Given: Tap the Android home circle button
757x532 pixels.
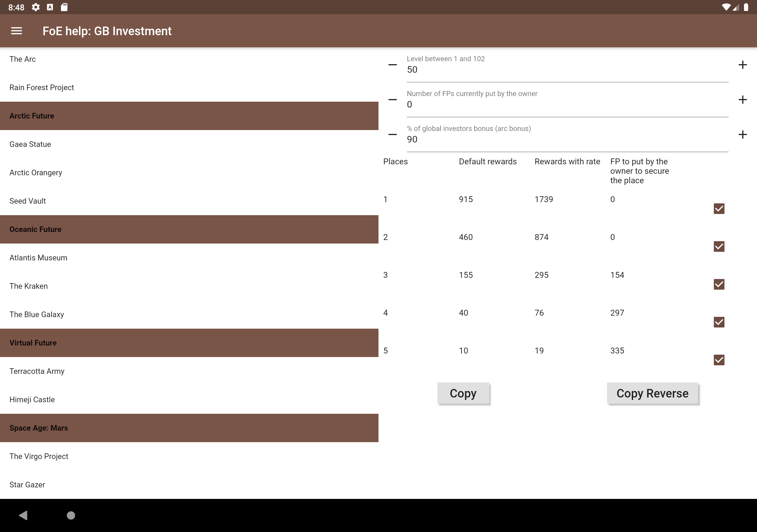Looking at the screenshot, I should click(x=71, y=515).
